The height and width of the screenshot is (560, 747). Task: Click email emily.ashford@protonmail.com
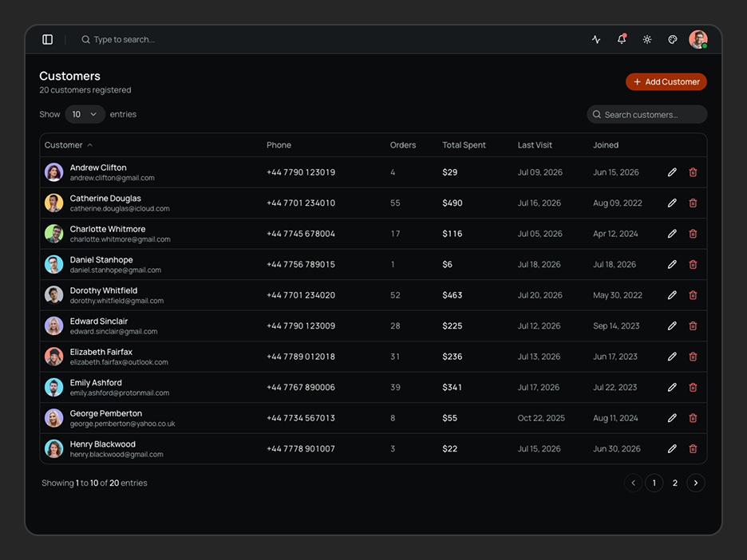(120, 392)
